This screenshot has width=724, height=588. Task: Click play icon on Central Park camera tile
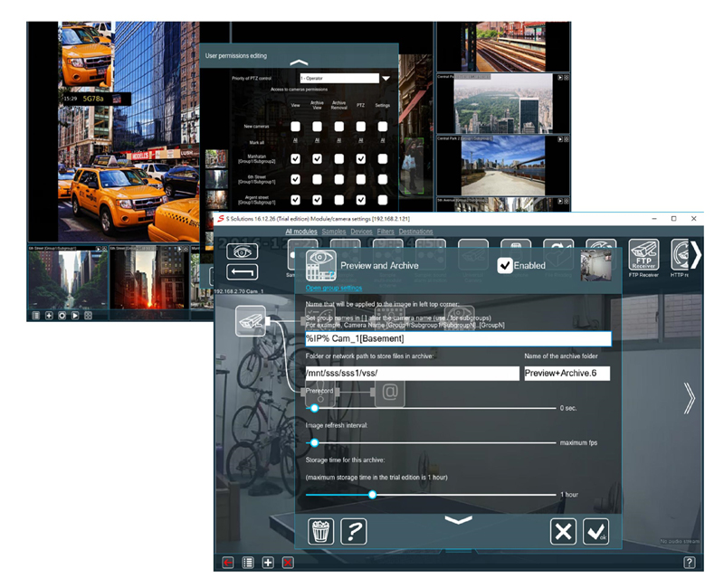(560, 78)
